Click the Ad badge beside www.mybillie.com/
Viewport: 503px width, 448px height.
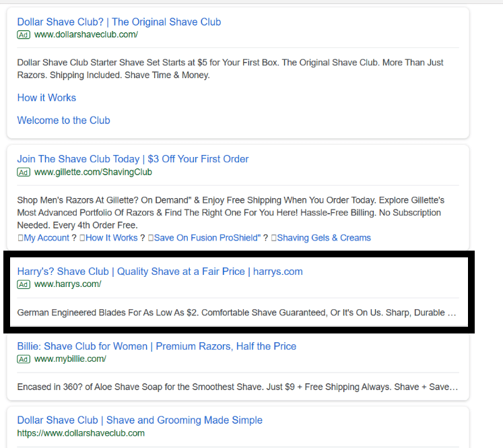point(24,359)
